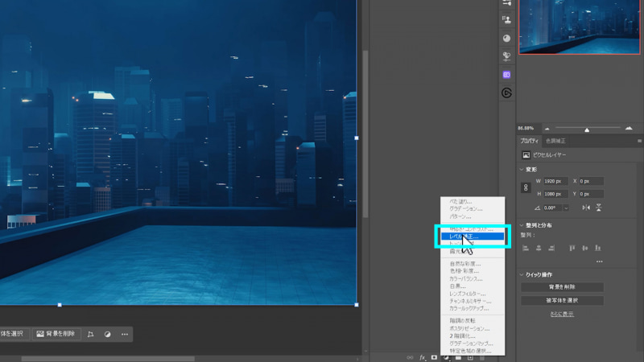Choose カラールックアップ from menu
The width and height of the screenshot is (644, 362).
(x=473, y=308)
